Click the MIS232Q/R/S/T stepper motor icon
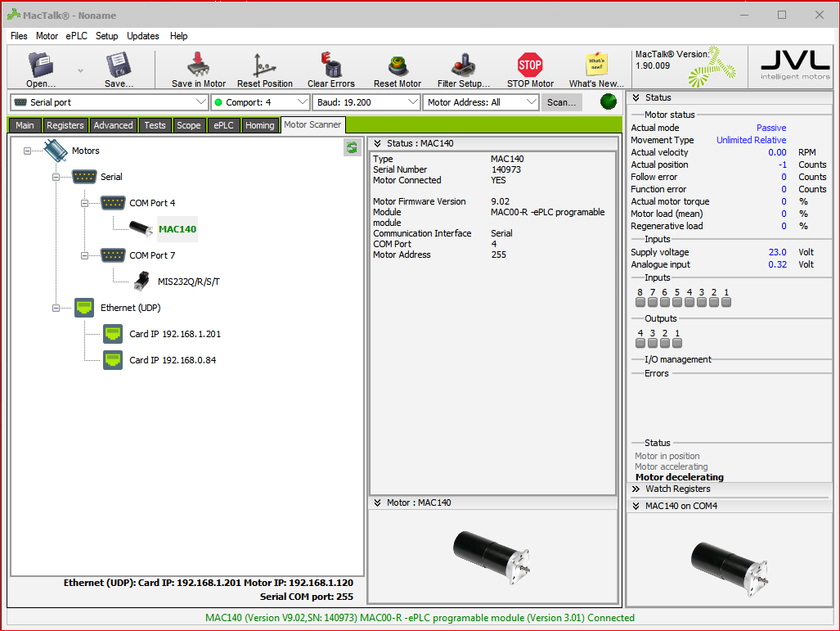The width and height of the screenshot is (840, 631). coord(141,281)
